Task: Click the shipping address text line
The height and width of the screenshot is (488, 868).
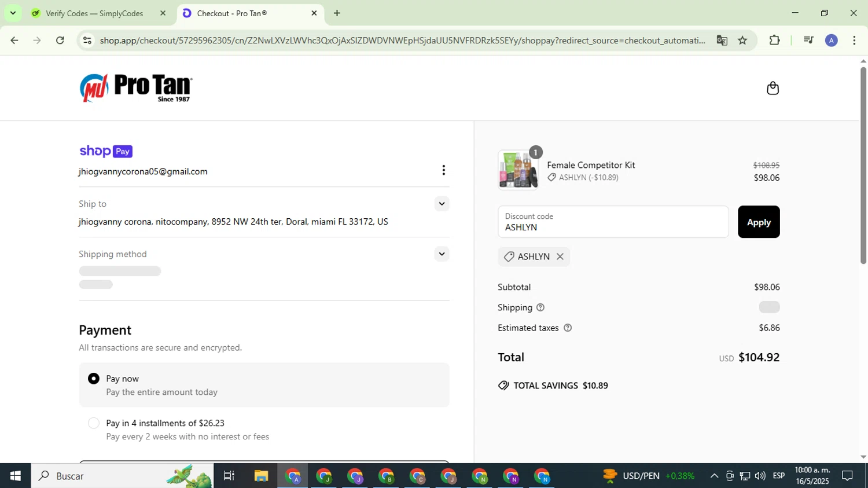Action: [233, 222]
